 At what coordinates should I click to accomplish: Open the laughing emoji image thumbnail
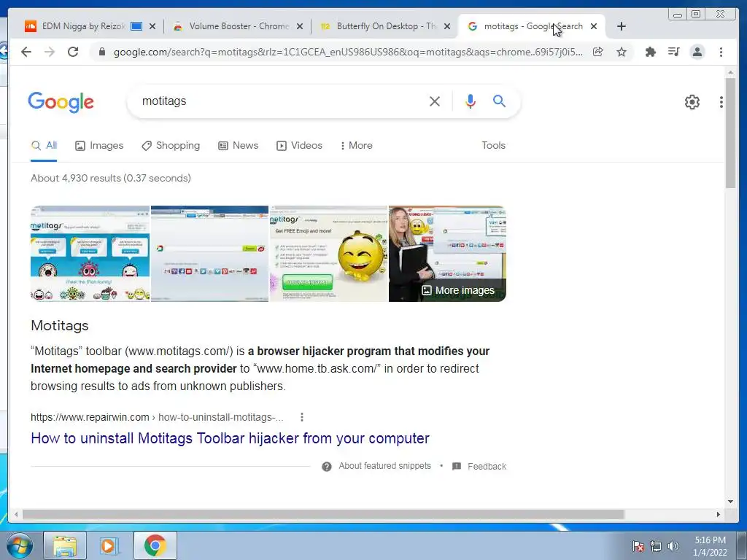click(x=329, y=254)
